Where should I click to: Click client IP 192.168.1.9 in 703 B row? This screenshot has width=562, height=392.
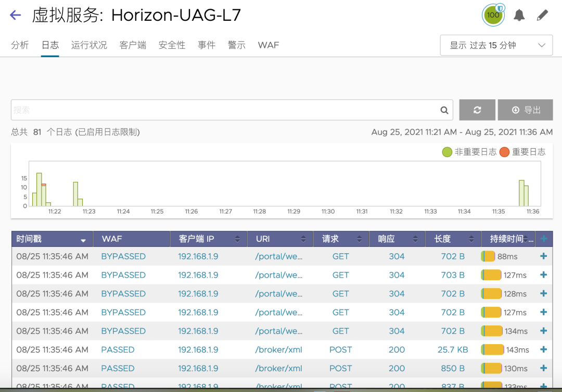point(198,275)
